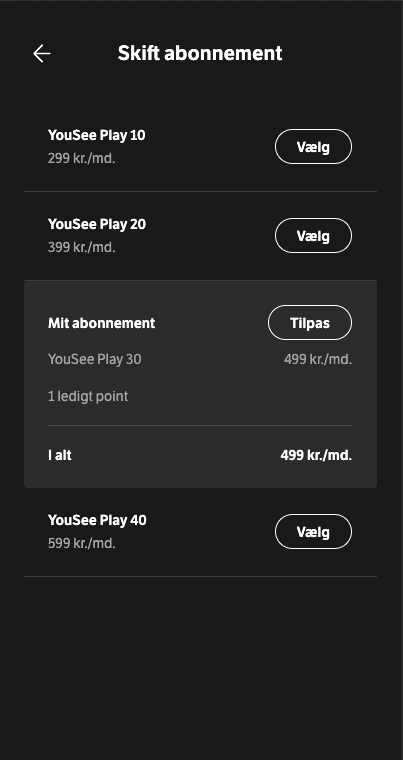403x760 pixels.
Task: Click the I alt total label
Action: coord(60,456)
